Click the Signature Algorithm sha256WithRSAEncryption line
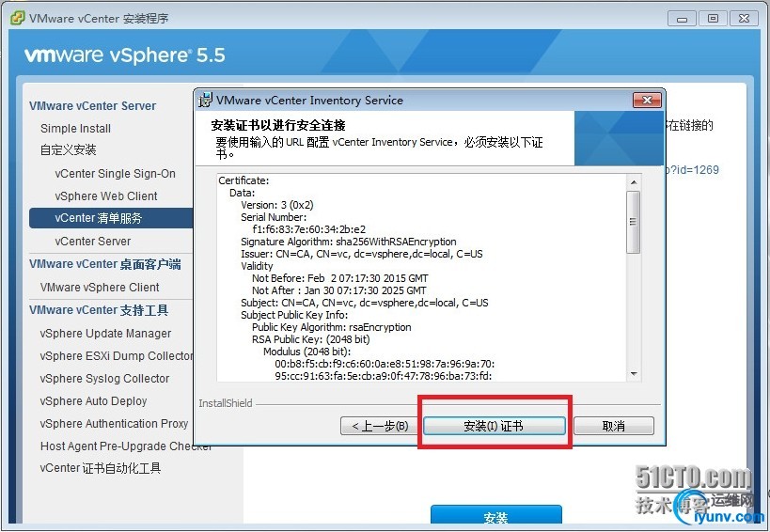Viewport: 770px width, 532px height. tap(349, 242)
